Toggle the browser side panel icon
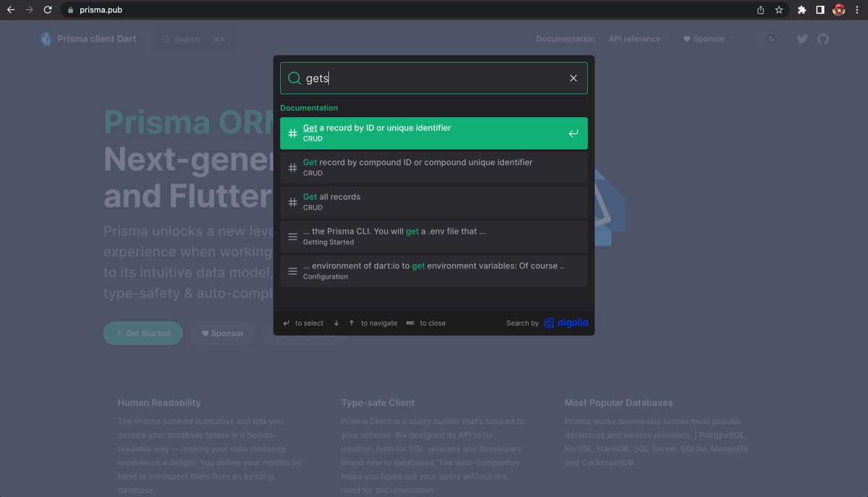 click(x=820, y=10)
